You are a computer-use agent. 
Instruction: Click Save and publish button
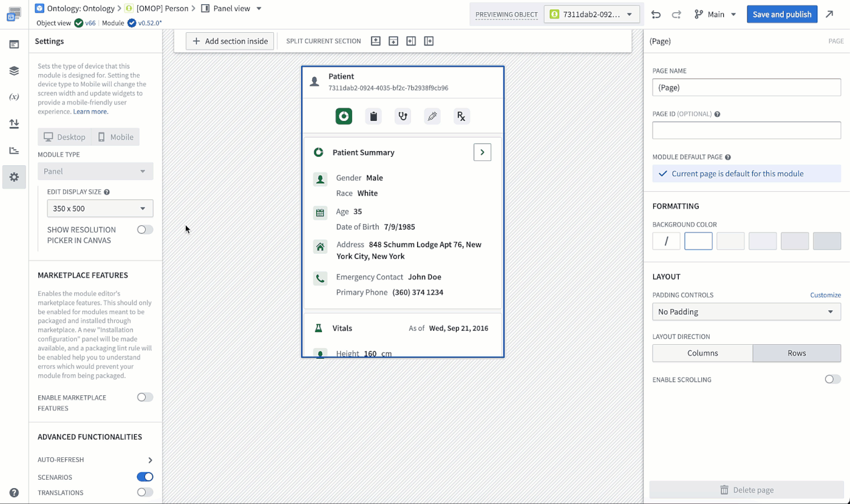[x=782, y=15]
